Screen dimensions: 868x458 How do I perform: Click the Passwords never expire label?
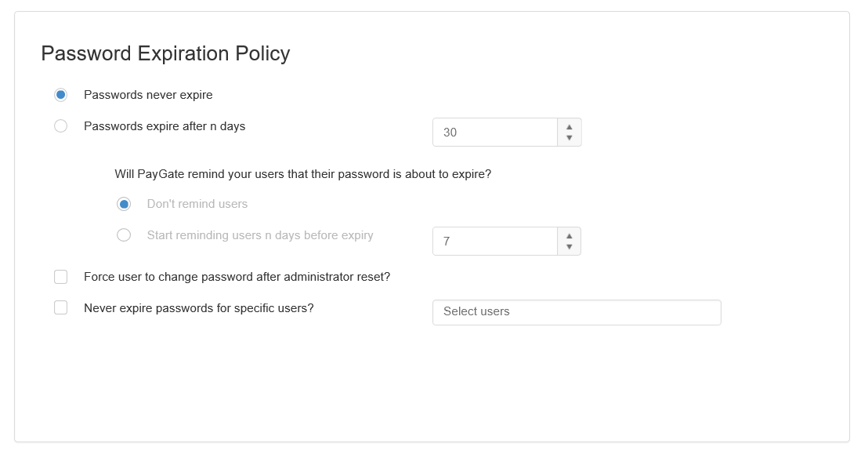click(148, 95)
